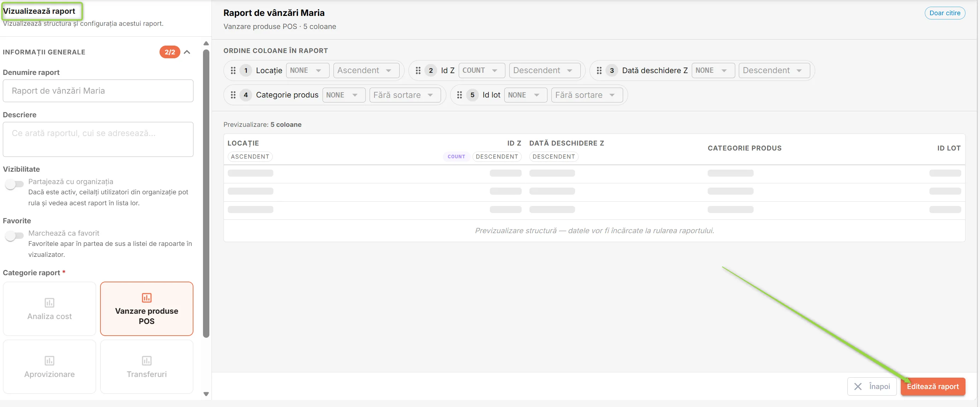Click the scroll up arrow in left panel

[x=206, y=43]
